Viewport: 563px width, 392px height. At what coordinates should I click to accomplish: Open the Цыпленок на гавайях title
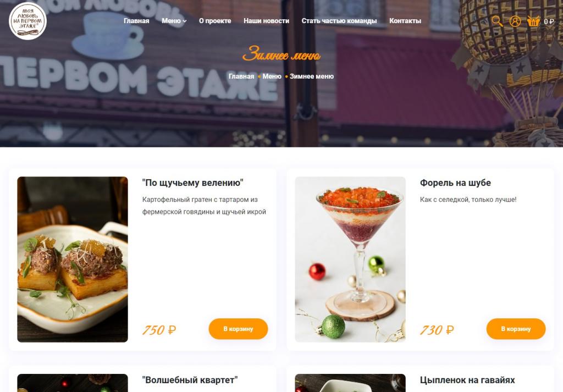click(467, 380)
